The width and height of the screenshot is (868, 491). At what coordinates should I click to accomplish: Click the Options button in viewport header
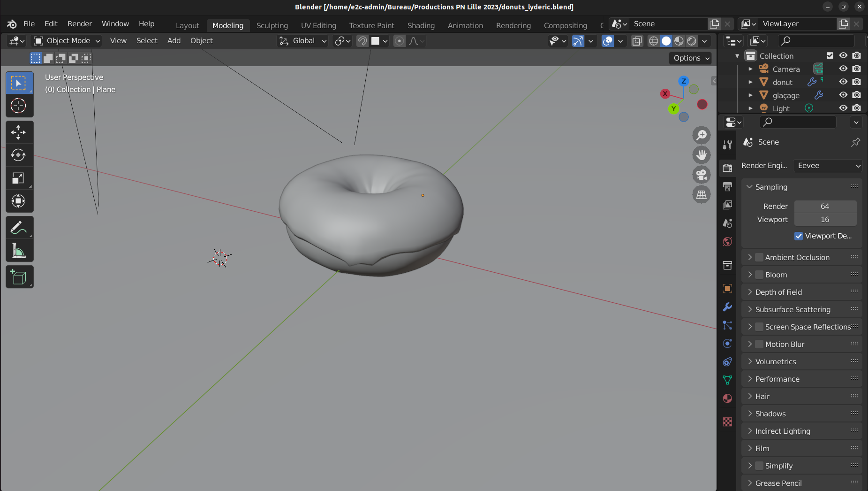tap(691, 58)
